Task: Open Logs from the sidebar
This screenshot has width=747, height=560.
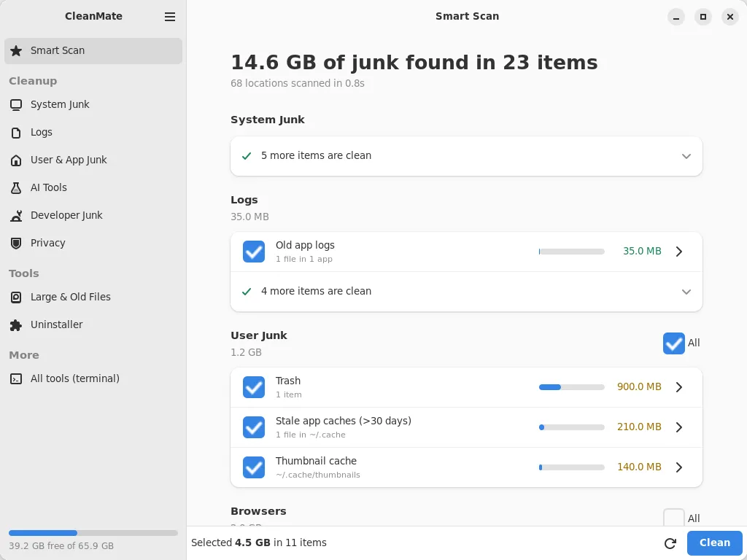Action: tap(93, 133)
